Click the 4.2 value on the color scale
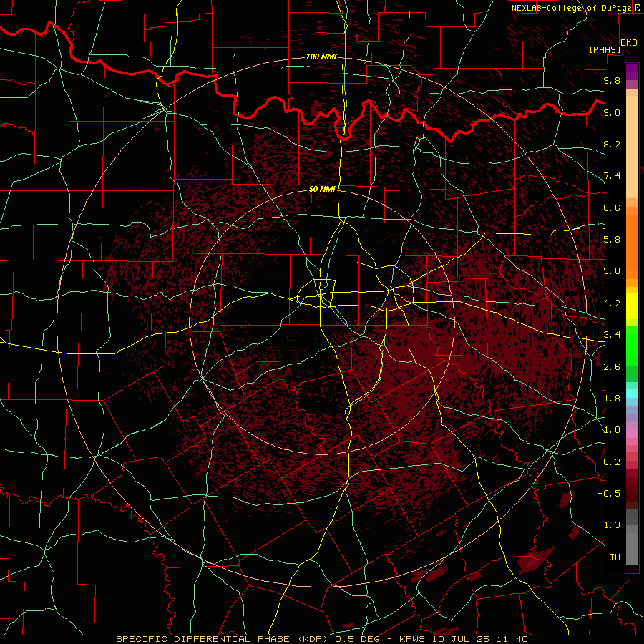This screenshot has height=644, width=644. pyautogui.click(x=612, y=303)
